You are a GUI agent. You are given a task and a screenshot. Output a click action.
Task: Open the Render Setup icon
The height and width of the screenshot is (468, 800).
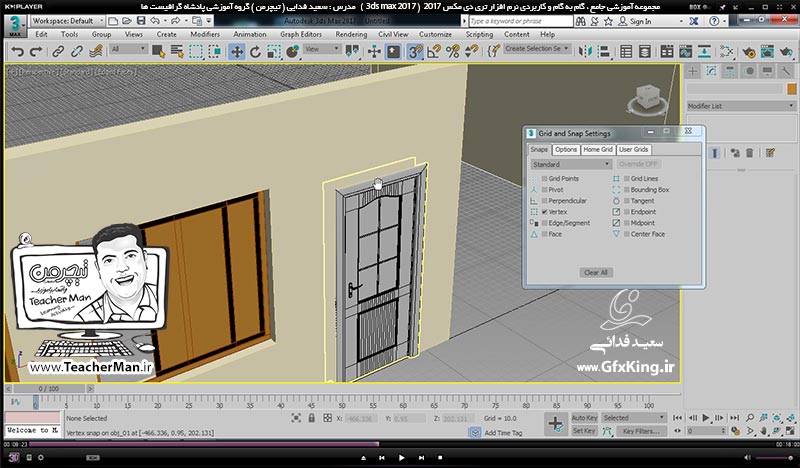(x=749, y=52)
